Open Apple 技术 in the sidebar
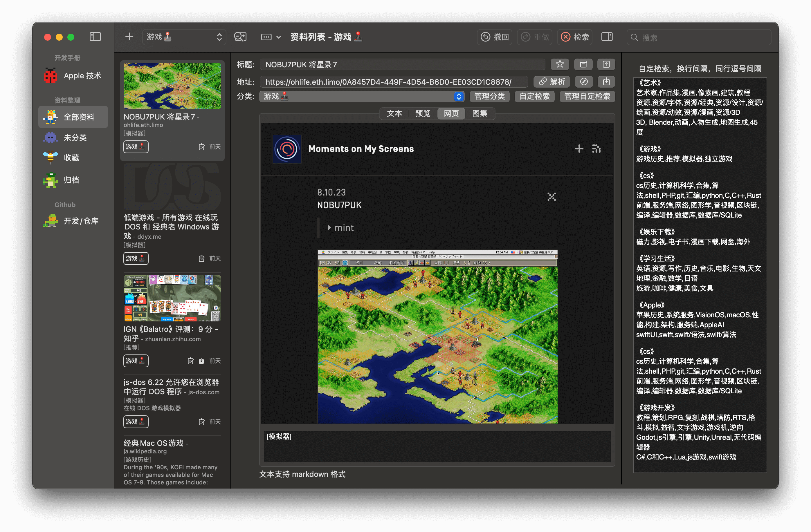811x532 pixels. (x=73, y=76)
